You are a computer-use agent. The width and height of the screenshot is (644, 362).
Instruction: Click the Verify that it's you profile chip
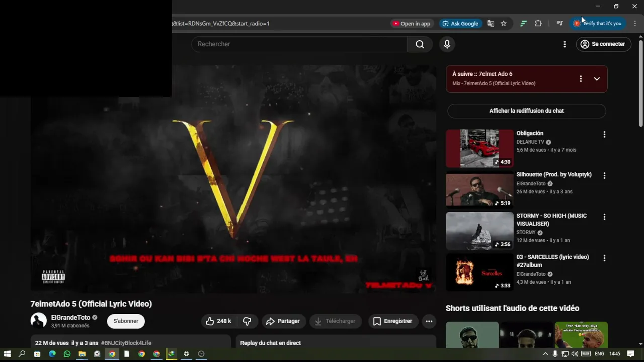point(598,23)
